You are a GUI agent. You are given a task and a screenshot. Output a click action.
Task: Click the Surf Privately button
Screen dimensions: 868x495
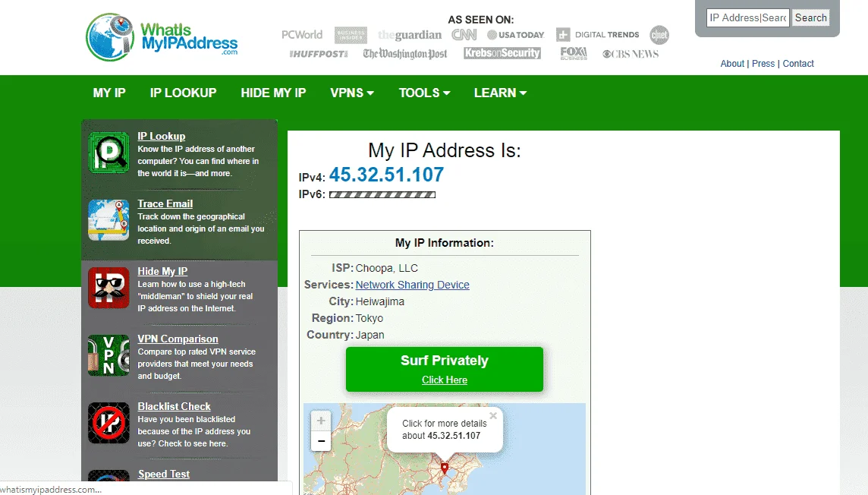(445, 369)
